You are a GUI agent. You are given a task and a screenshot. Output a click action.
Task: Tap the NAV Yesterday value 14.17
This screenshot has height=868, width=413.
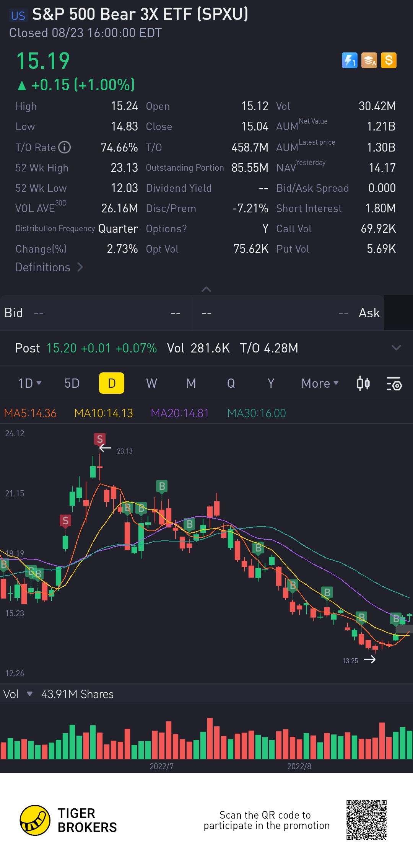[x=382, y=168]
